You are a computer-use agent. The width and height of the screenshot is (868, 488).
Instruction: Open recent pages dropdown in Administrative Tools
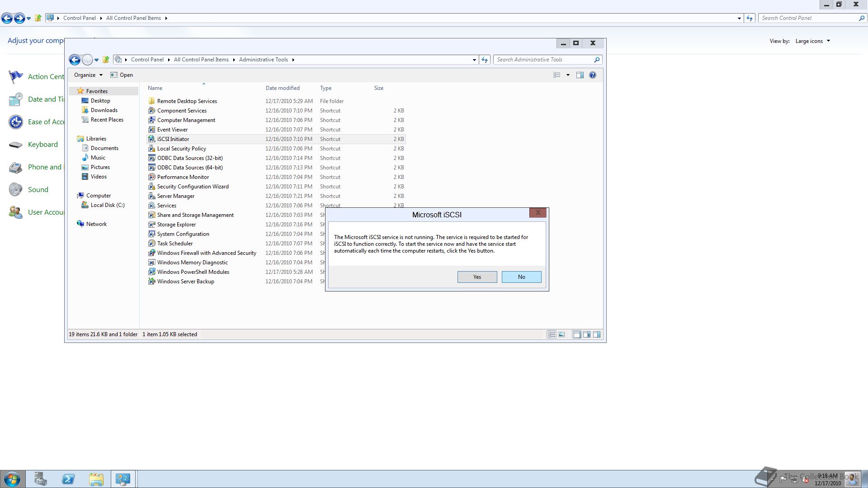(x=96, y=60)
